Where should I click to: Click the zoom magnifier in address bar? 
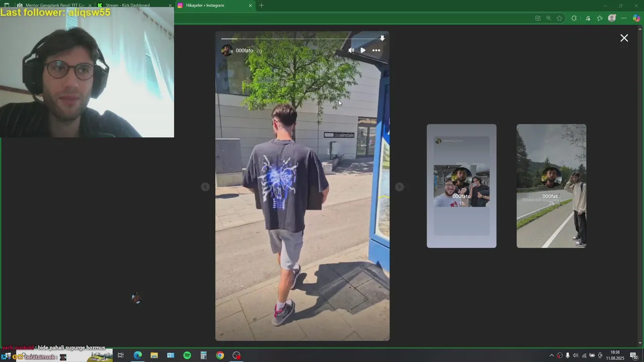coord(548,18)
